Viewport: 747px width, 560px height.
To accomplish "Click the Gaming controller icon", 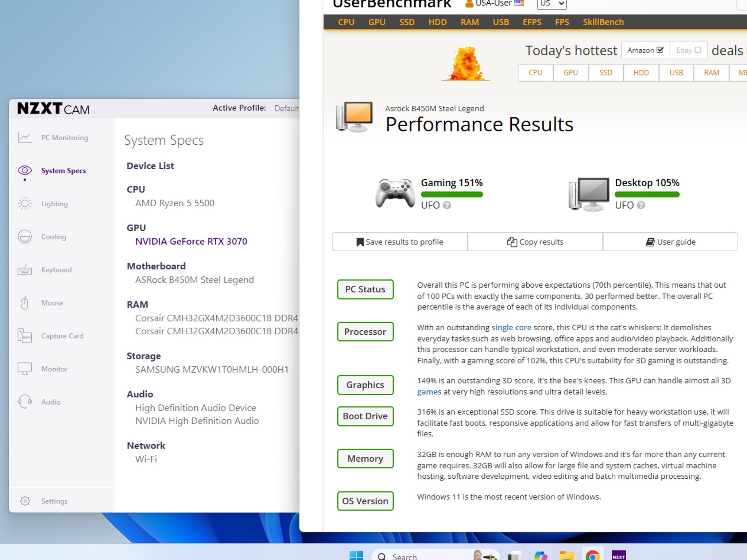I will coord(395,193).
